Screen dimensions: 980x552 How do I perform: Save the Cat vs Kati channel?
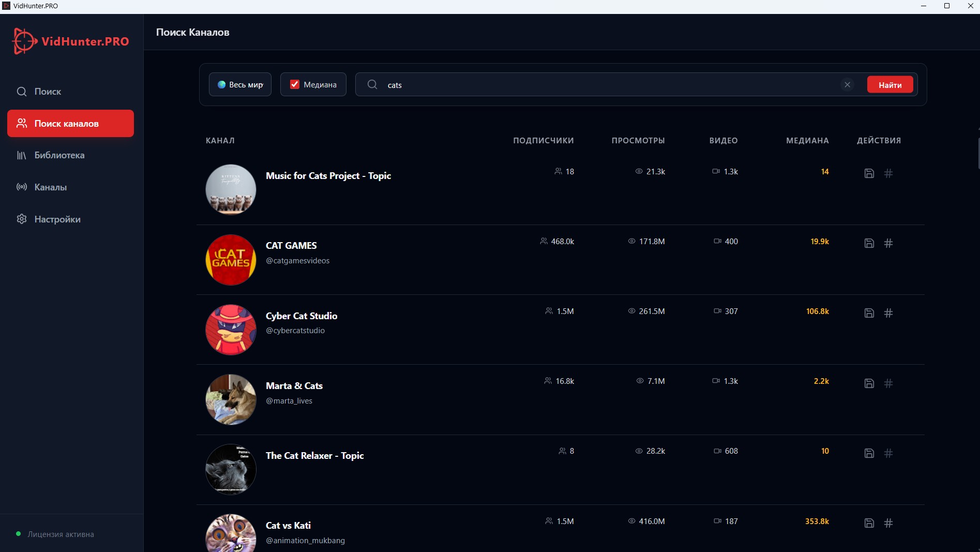click(869, 523)
